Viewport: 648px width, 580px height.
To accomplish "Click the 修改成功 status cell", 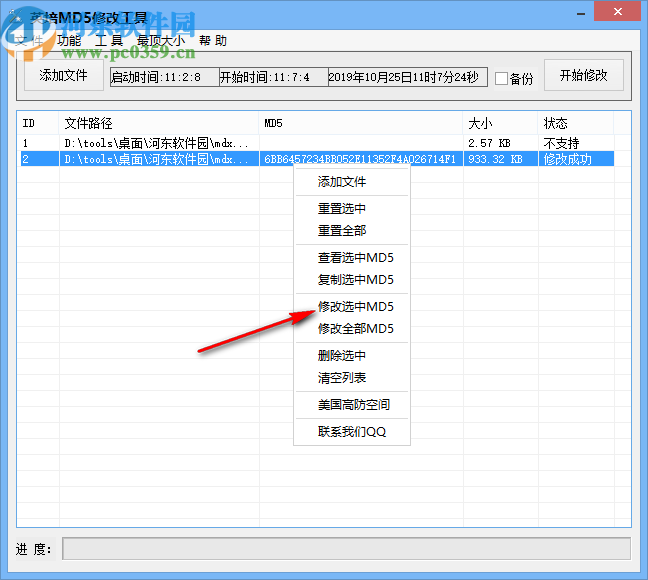I will pyautogui.click(x=567, y=159).
